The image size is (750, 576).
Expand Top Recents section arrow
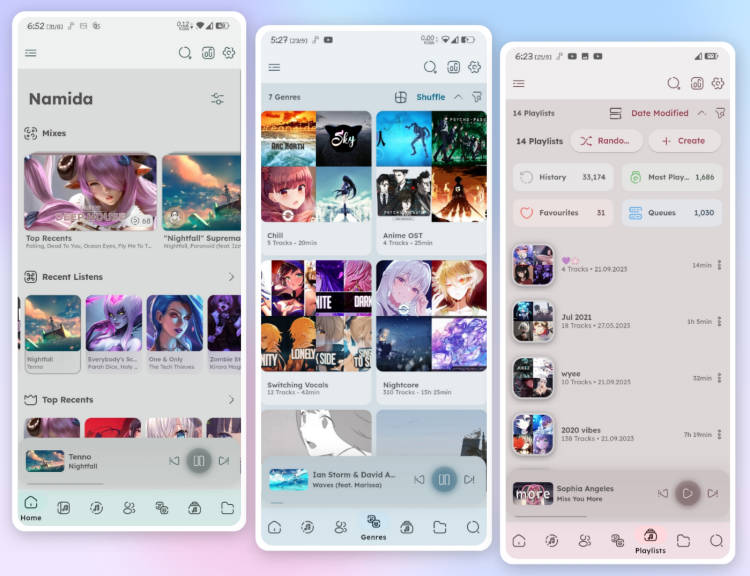(x=231, y=399)
